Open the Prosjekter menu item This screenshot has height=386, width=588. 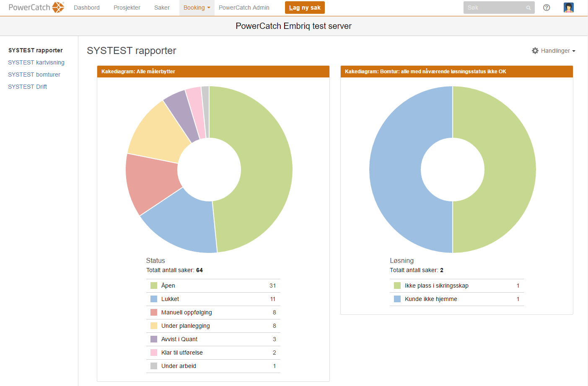(x=127, y=8)
